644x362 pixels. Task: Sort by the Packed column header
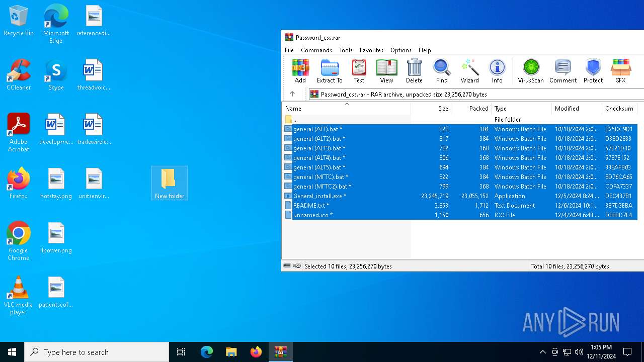(x=471, y=109)
